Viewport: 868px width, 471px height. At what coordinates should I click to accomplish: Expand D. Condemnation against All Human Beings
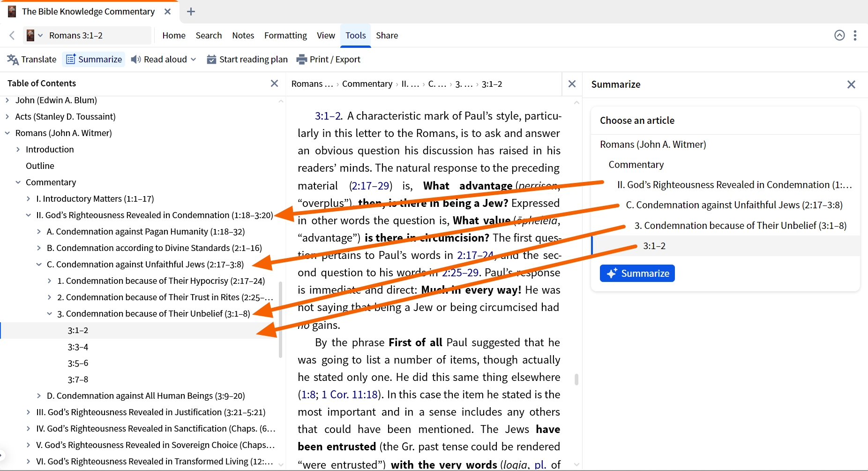(39, 395)
